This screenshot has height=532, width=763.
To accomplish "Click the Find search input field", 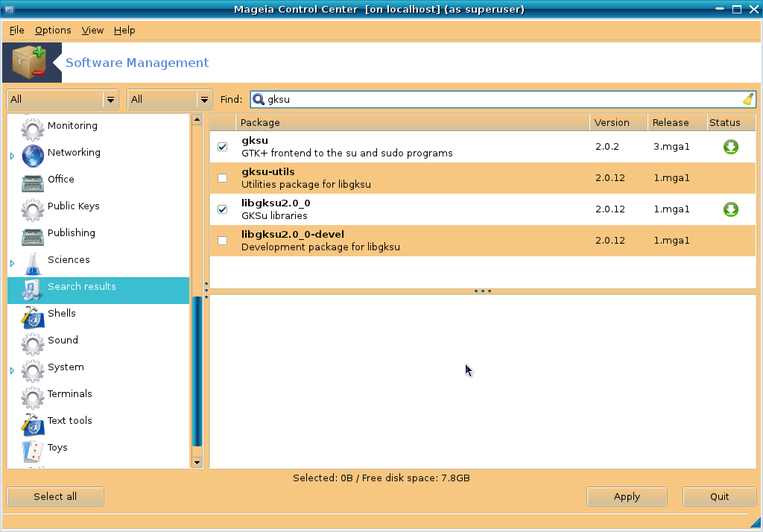I will pyautogui.click(x=504, y=99).
